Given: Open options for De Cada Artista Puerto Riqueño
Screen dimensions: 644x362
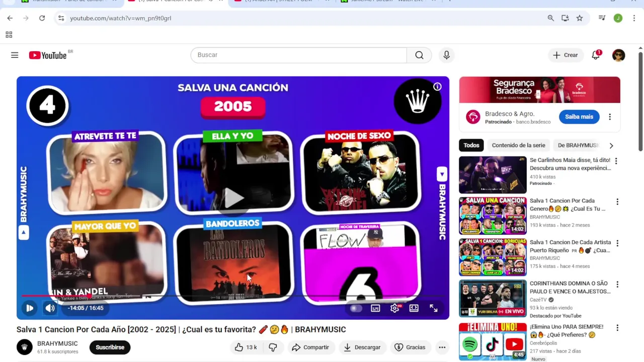Looking at the screenshot, I should point(617,243).
